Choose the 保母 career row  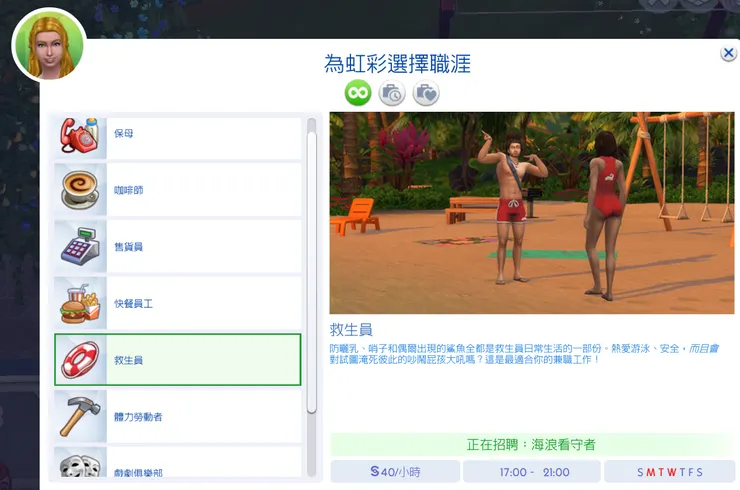click(177, 137)
